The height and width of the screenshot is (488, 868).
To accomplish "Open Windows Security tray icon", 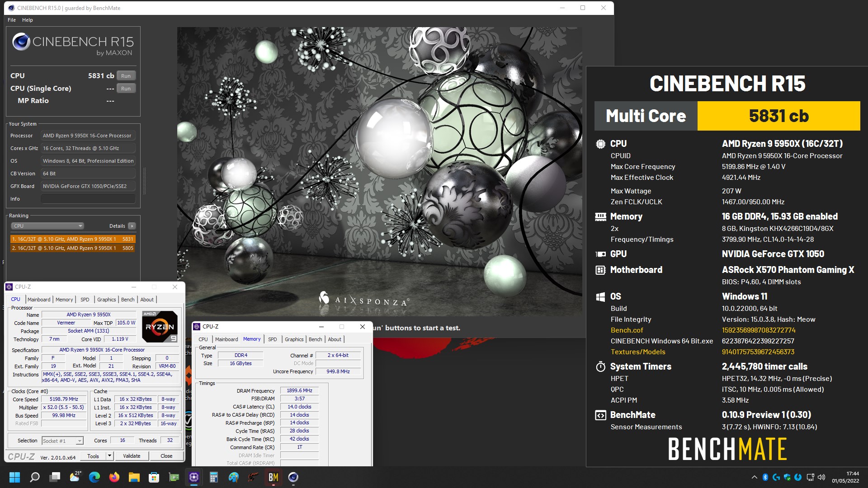I will pos(787,477).
